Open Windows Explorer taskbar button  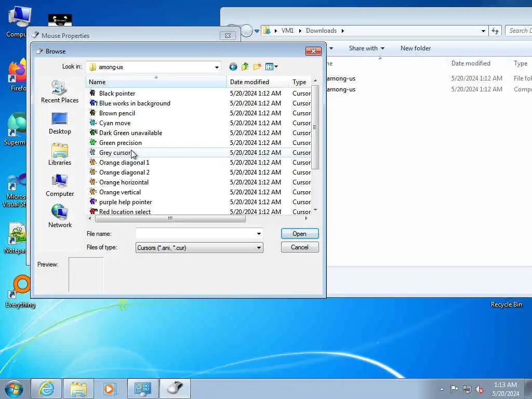(78, 389)
